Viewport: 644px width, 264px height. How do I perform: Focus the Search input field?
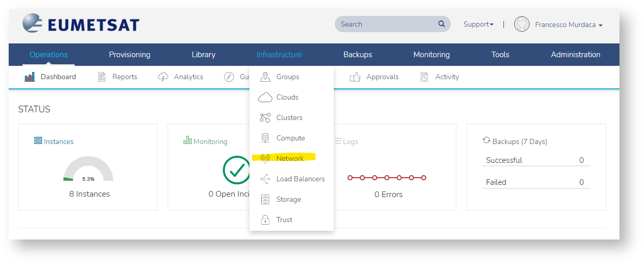386,24
